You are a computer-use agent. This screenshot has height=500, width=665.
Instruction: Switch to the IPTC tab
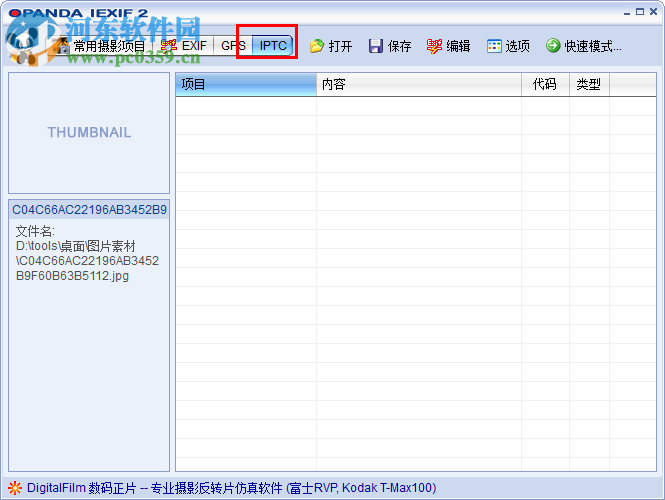[x=273, y=45]
